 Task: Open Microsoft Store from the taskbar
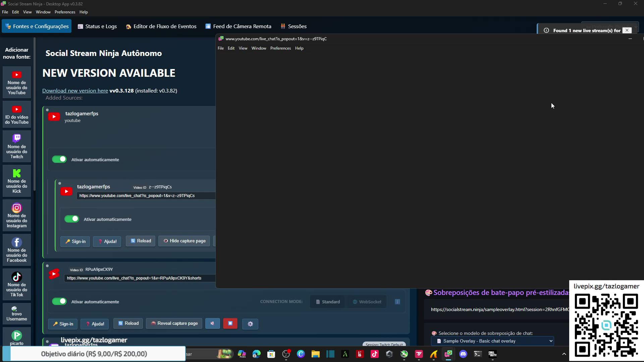pos(271,354)
